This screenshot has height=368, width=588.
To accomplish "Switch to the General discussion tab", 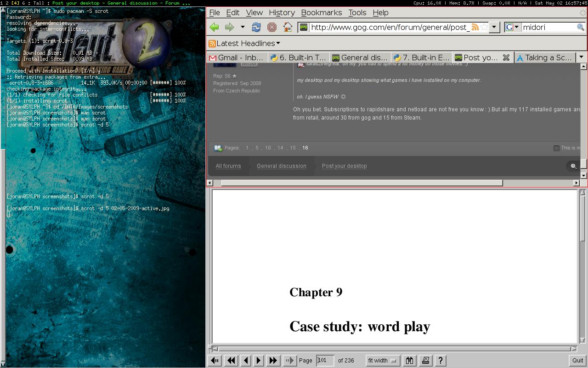I will click(360, 57).
